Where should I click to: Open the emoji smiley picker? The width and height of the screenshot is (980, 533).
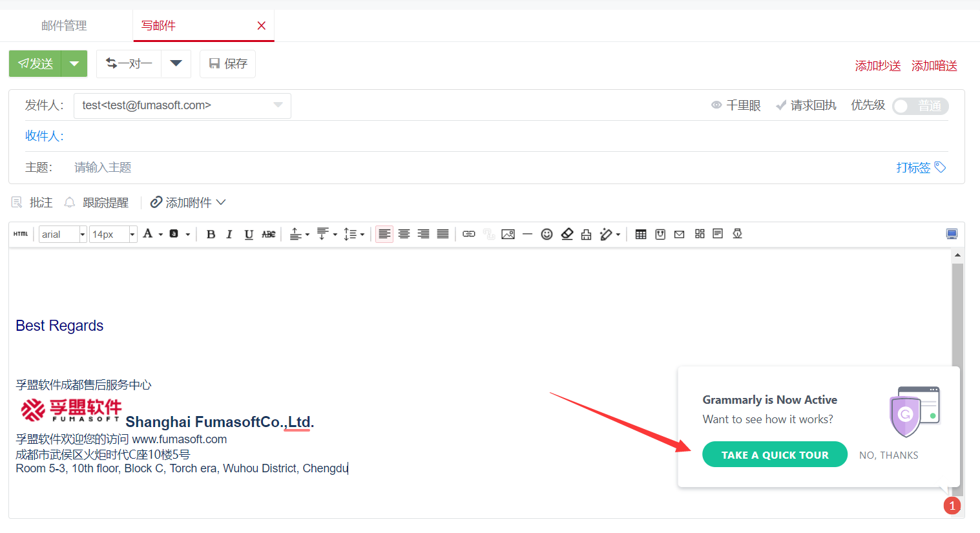[x=547, y=234]
